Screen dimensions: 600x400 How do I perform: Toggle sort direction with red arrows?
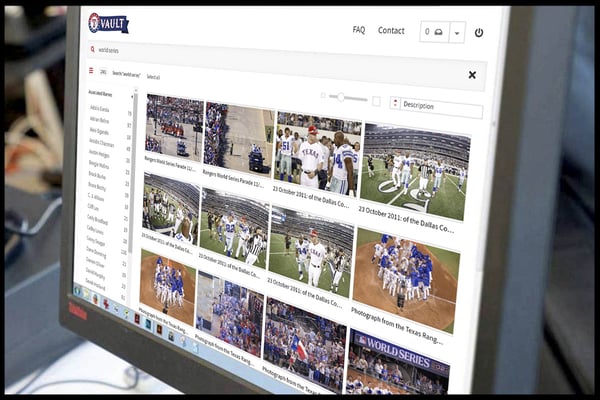pos(395,103)
